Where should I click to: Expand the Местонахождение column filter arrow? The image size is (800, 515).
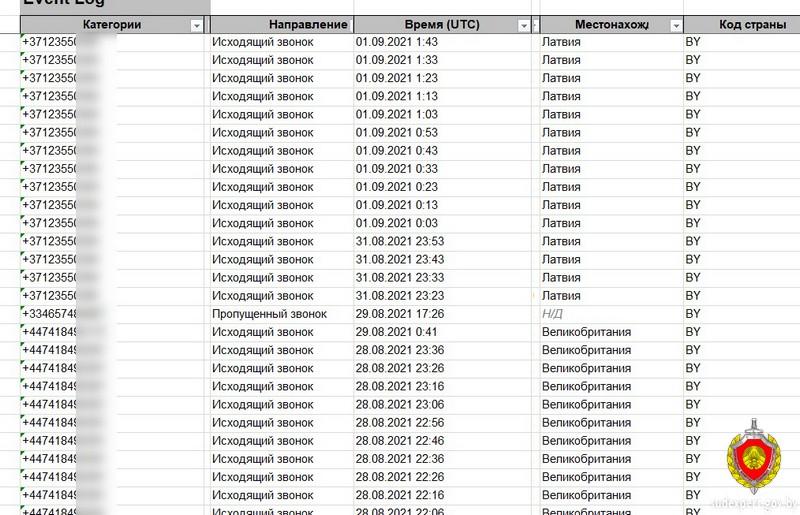675,25
